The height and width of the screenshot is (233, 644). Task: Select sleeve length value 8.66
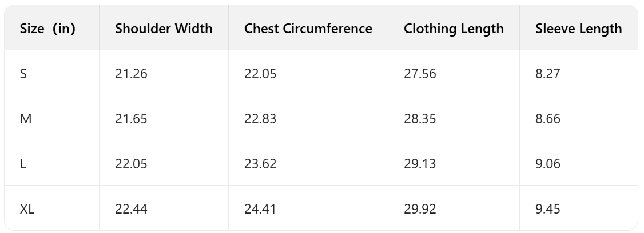pos(548,119)
